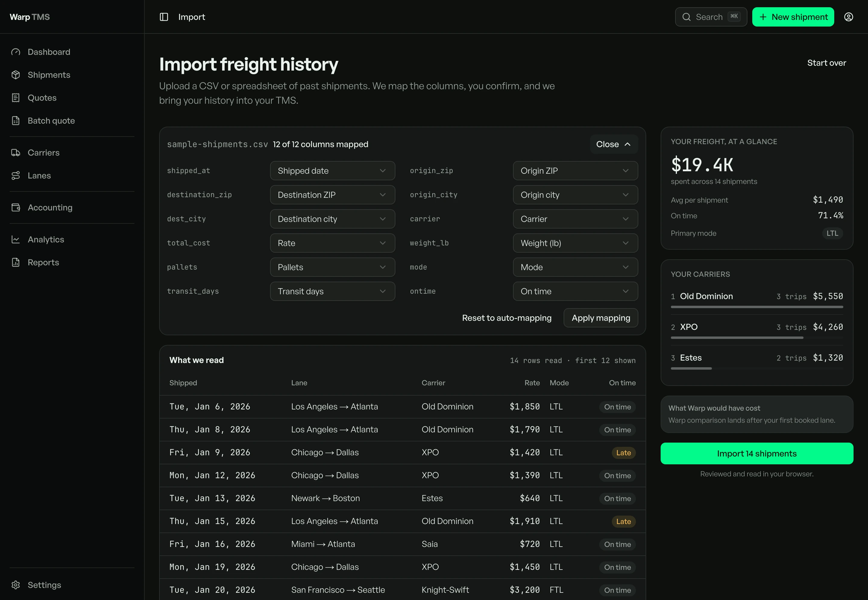Open the Rate mapping dropdown
The height and width of the screenshot is (600, 868).
coord(332,243)
